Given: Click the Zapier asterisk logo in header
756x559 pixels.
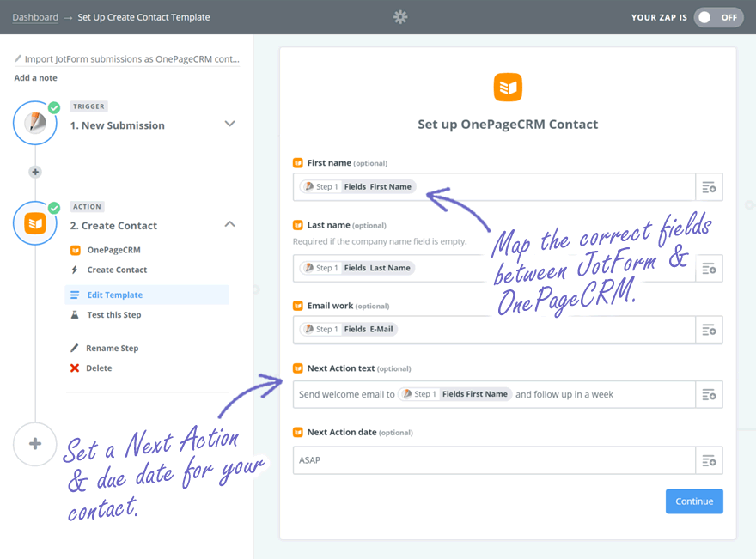Looking at the screenshot, I should tap(400, 17).
